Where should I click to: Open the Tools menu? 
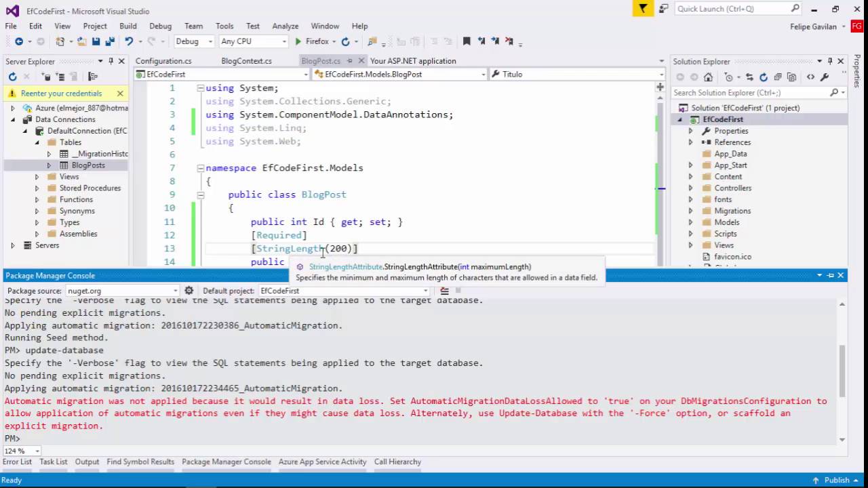224,26
